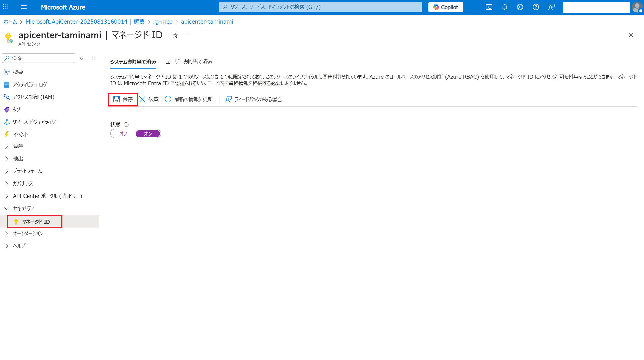644x360 pixels.
Task: Go to ホーム breadcrumb
Action: (10, 22)
